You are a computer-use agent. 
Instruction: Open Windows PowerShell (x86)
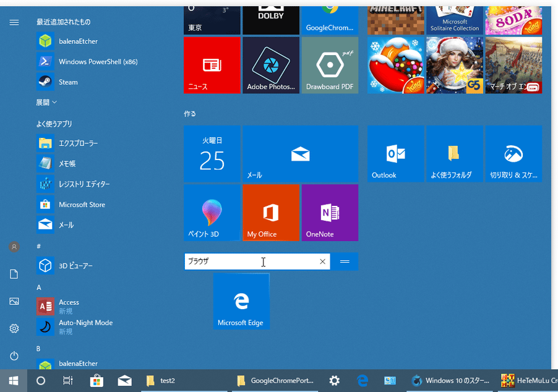coord(87,62)
